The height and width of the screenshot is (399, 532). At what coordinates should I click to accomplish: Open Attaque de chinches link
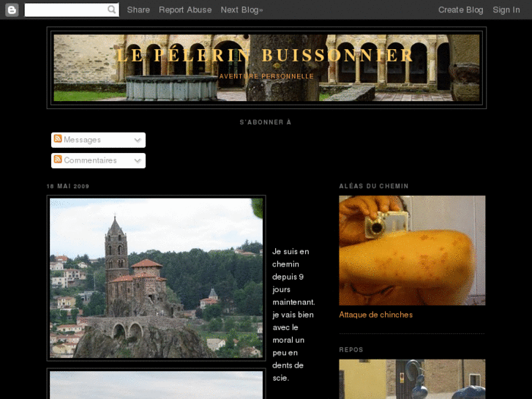coord(375,315)
